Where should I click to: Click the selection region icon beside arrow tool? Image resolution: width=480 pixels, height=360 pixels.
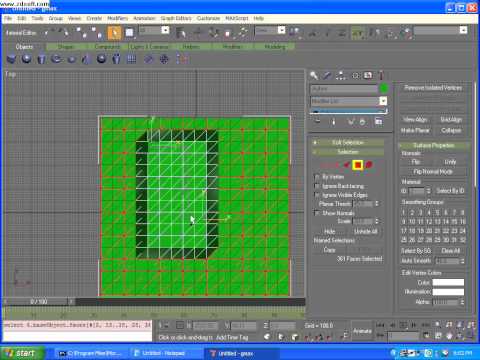tap(129, 33)
